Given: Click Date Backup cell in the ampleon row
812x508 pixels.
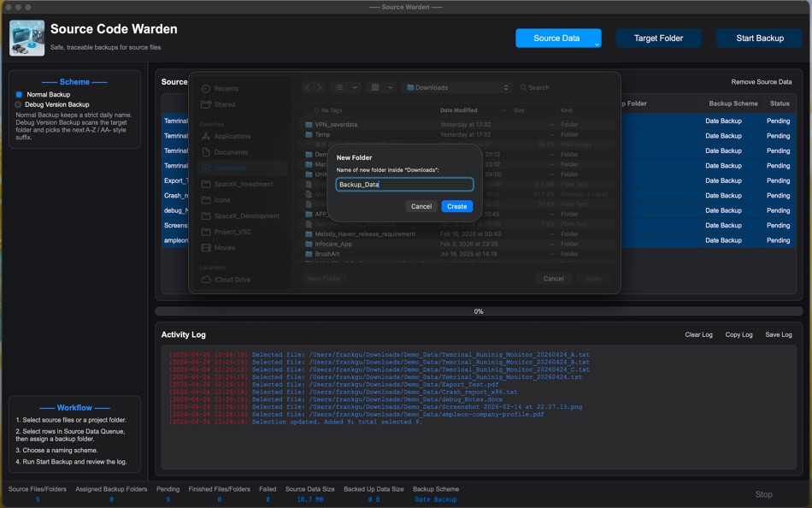Looking at the screenshot, I should coord(723,240).
